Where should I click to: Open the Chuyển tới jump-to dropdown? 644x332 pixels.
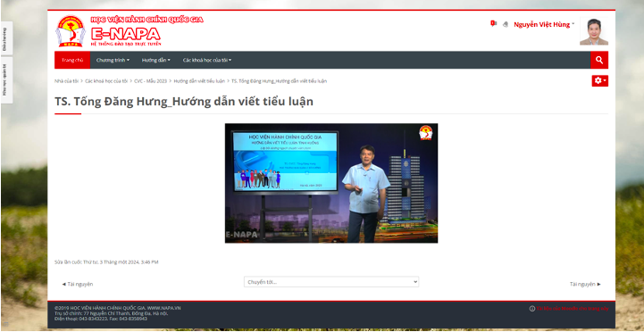[x=331, y=282]
